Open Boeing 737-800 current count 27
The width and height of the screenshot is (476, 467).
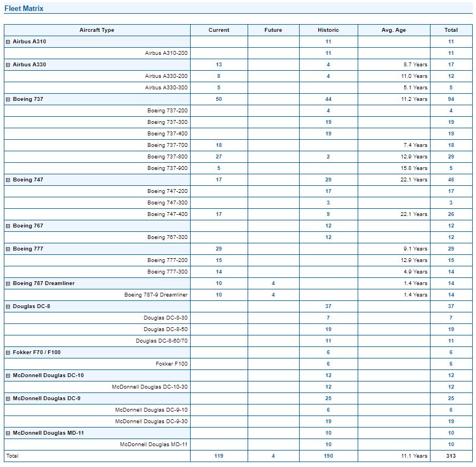[x=219, y=156]
